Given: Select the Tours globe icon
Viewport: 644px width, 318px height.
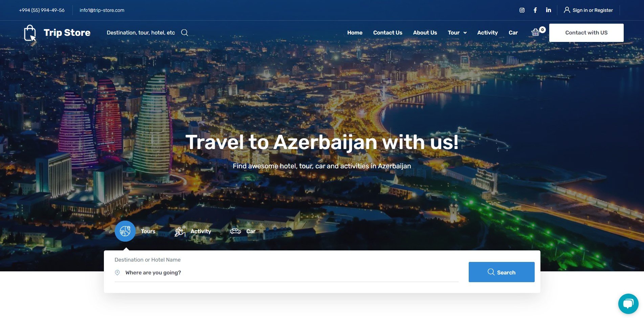Looking at the screenshot, I should 125,231.
